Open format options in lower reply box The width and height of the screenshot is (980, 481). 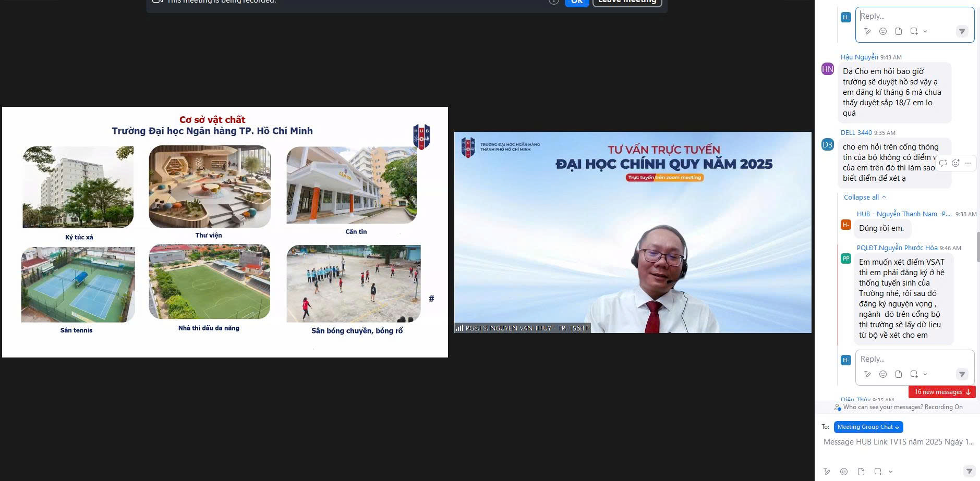point(867,374)
